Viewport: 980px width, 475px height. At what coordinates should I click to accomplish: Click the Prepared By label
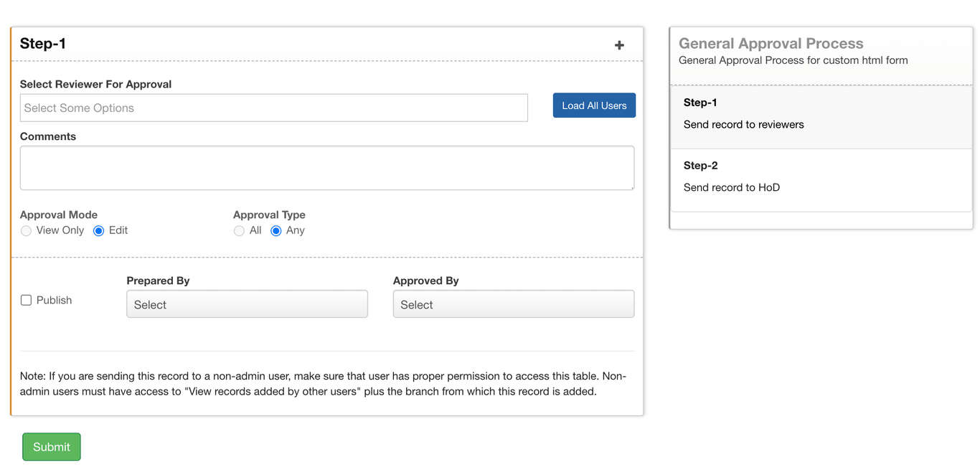[158, 281]
